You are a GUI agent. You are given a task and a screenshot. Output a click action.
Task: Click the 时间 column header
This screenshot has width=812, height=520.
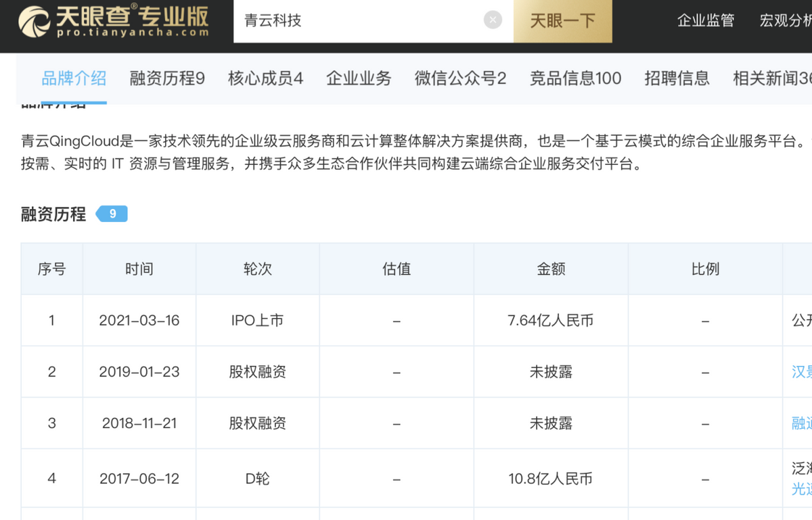tap(139, 269)
